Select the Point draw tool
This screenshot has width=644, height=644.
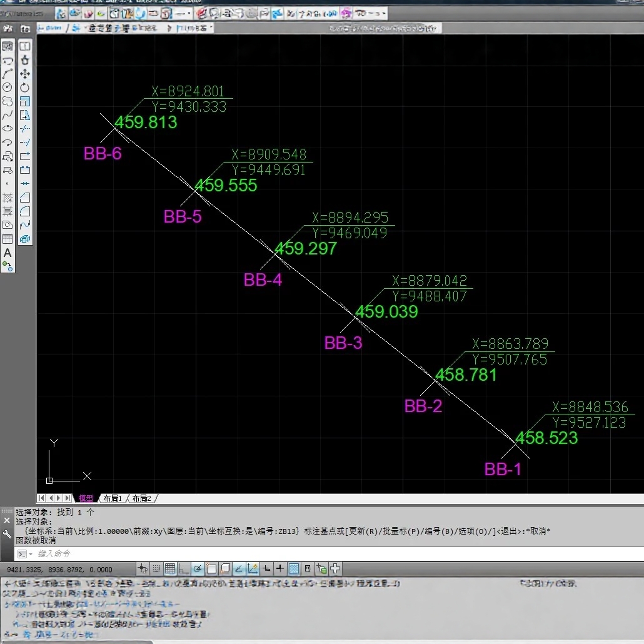point(8,184)
